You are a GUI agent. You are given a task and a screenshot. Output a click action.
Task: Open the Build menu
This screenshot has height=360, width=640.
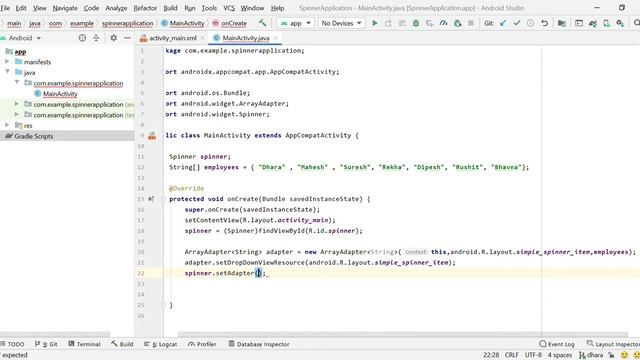pos(170,8)
